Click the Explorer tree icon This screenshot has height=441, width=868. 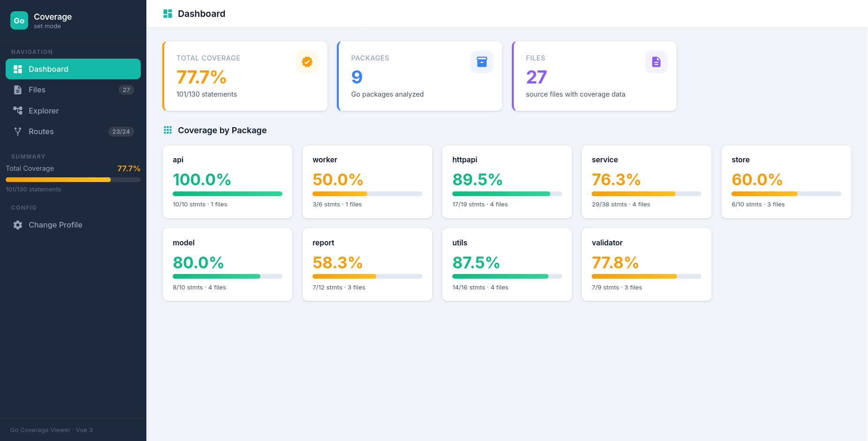coord(18,111)
